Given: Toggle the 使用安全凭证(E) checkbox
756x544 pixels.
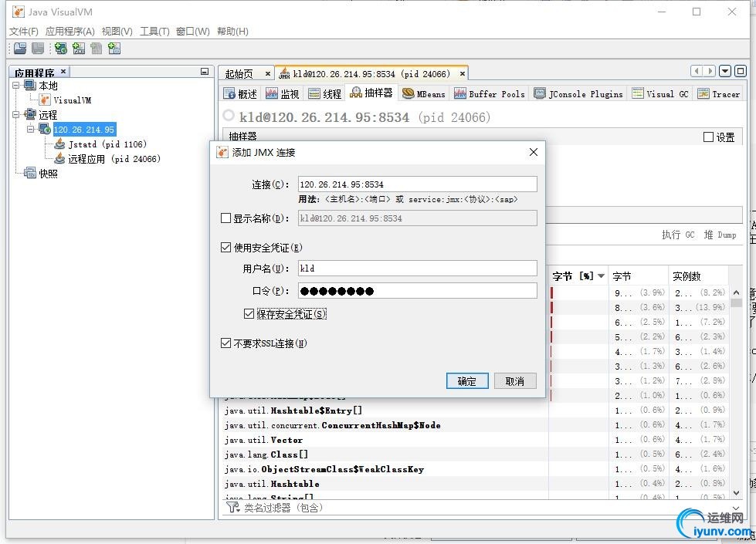Looking at the screenshot, I should [x=225, y=248].
